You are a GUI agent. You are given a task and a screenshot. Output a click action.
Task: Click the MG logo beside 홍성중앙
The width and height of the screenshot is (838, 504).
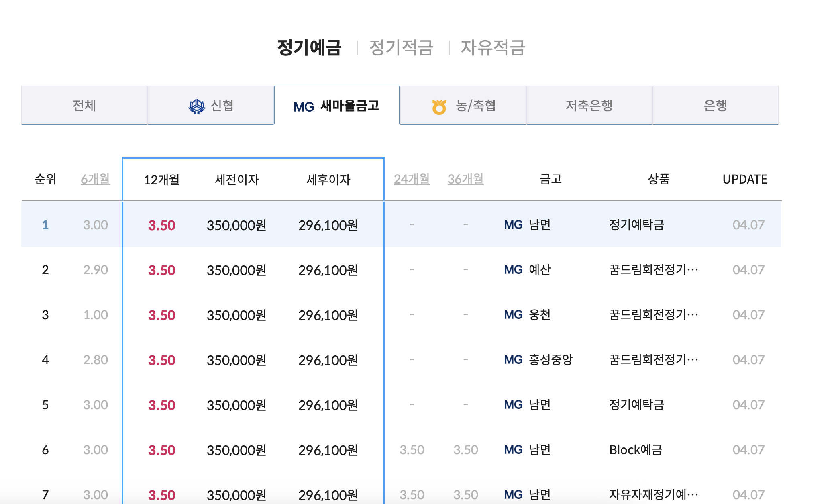513,360
